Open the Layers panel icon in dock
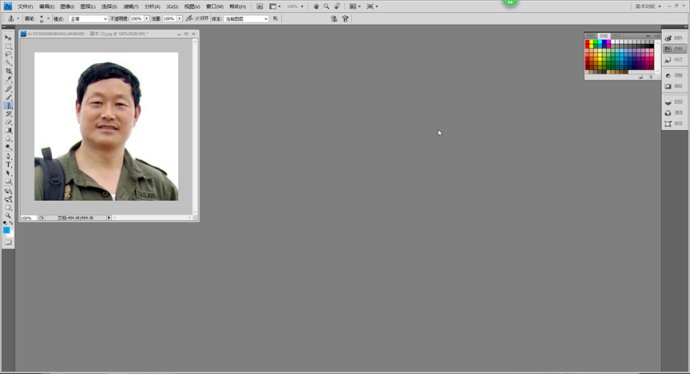The height and width of the screenshot is (374, 690). pos(674,102)
